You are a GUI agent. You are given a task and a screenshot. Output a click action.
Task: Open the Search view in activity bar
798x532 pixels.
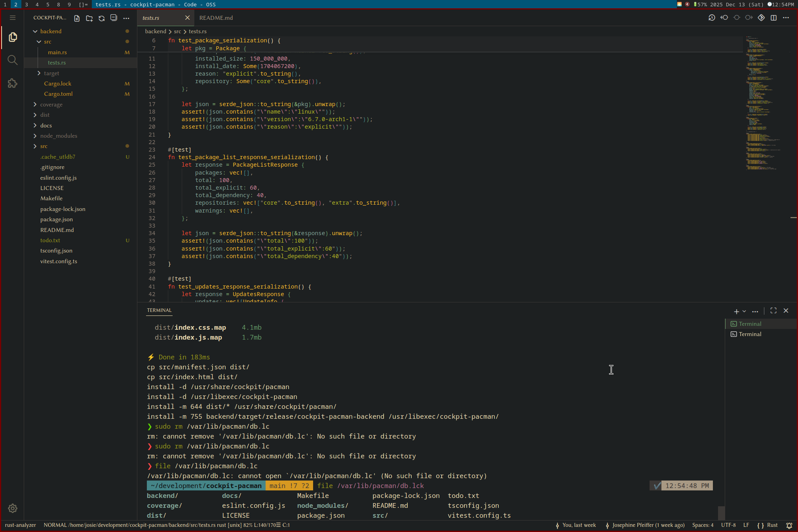coord(12,60)
